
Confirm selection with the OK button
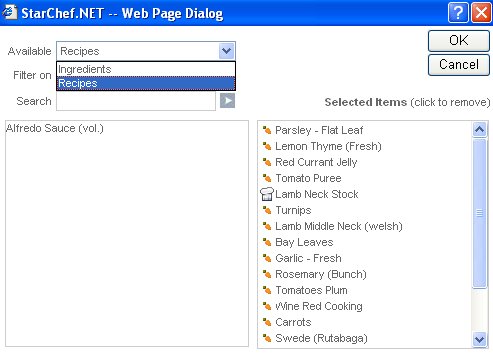(459, 41)
